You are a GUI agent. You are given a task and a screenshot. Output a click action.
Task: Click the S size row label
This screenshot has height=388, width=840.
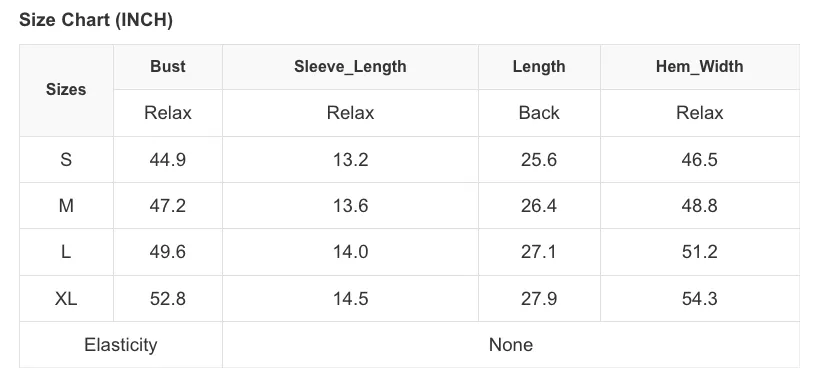click(x=66, y=159)
